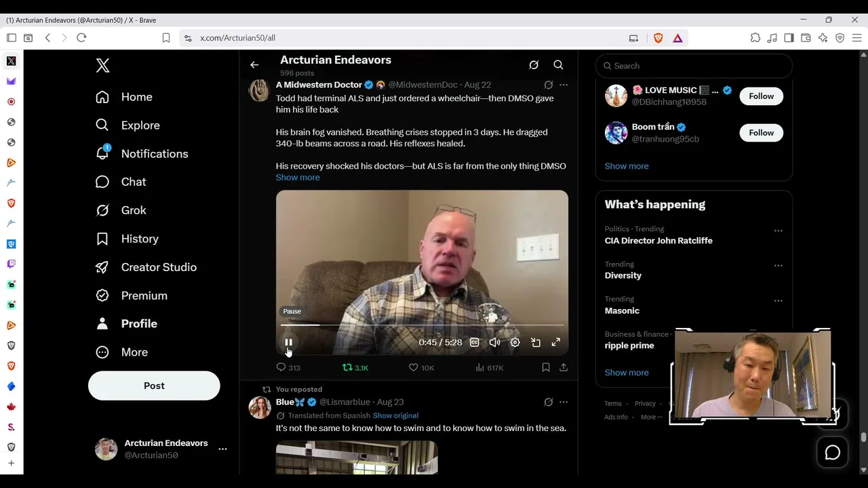
Task: Show more who-to-follow suggestions
Action: point(627,166)
